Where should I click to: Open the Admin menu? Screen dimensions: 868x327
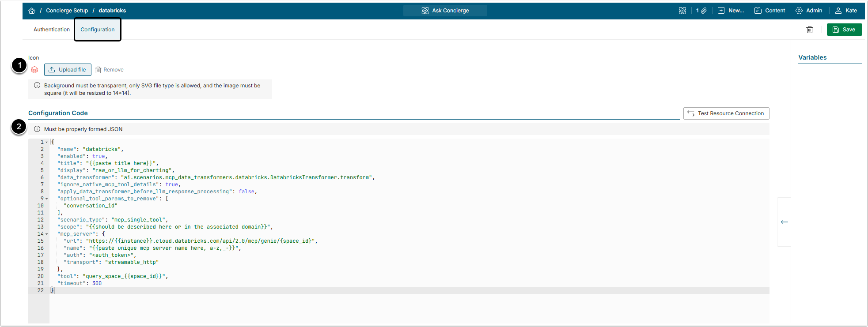click(809, 11)
